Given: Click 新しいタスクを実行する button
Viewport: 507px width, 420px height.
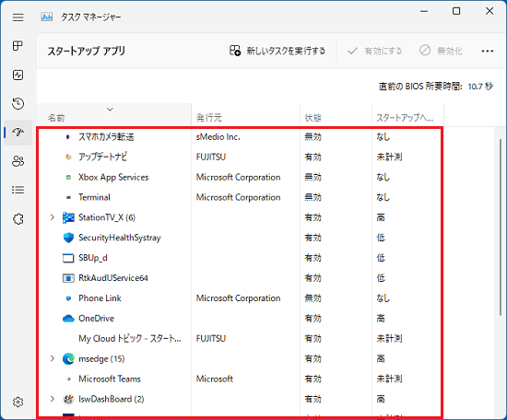Looking at the screenshot, I should [277, 51].
